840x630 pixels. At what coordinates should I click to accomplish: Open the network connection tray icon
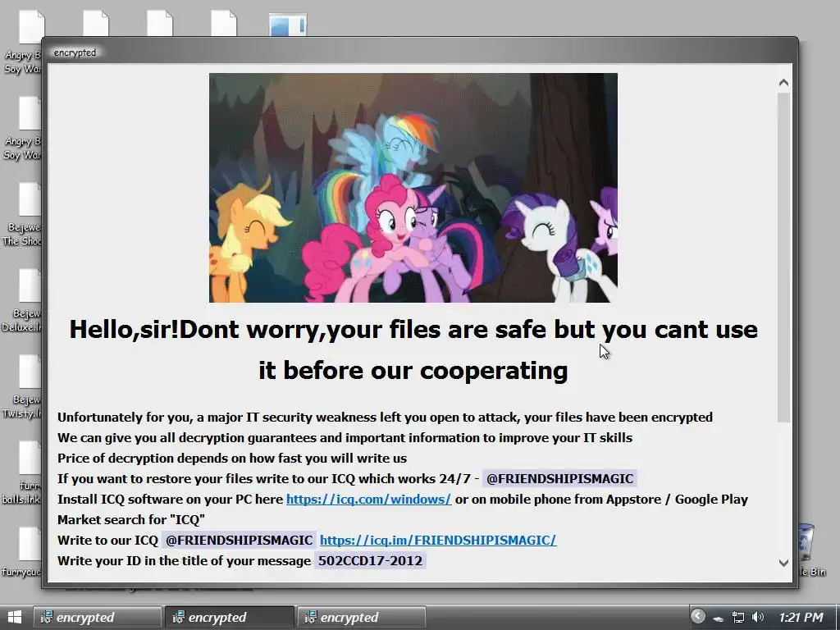738,617
